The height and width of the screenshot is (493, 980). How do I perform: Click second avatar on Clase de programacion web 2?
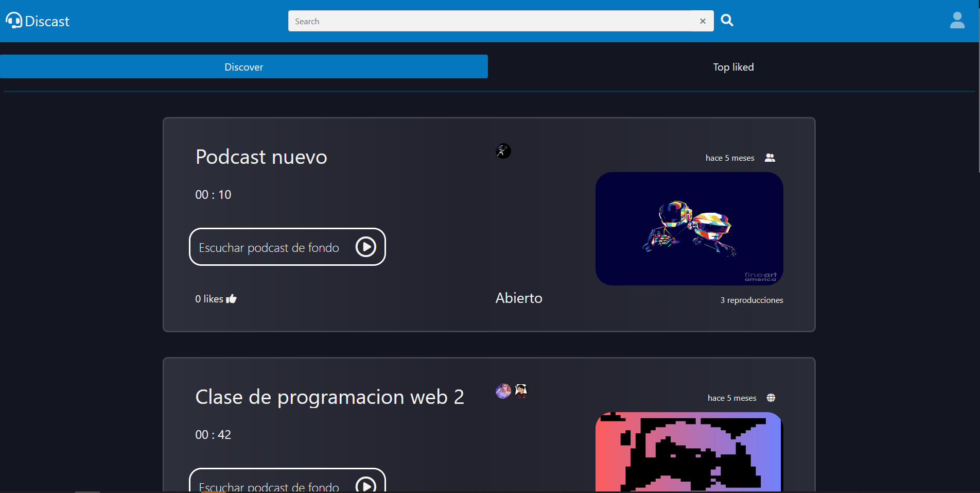point(521,391)
